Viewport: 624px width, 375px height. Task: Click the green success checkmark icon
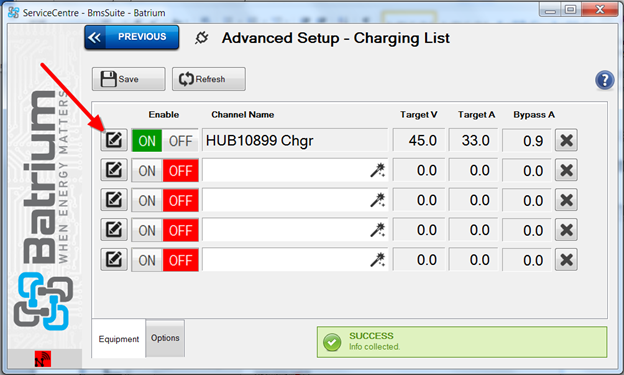click(x=332, y=342)
